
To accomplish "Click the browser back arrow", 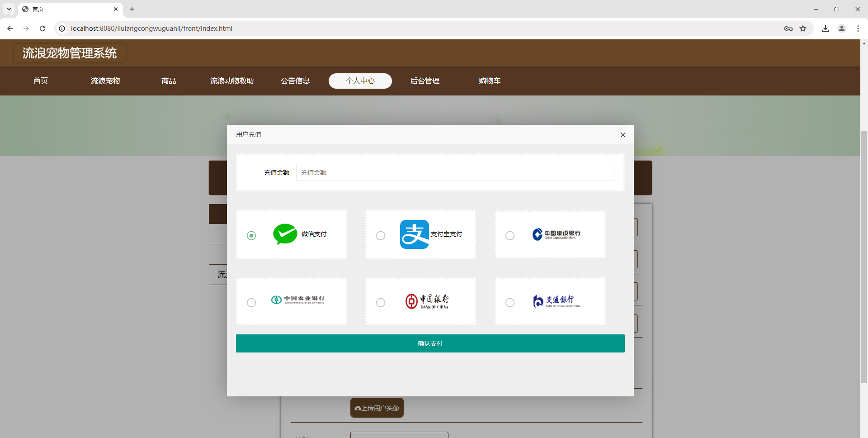I will (10, 29).
